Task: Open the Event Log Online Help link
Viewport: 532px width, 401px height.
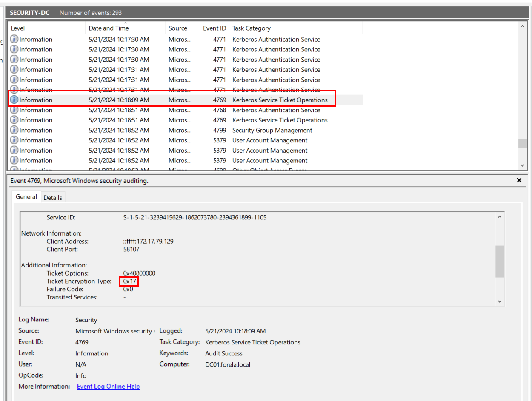Action: (108, 387)
